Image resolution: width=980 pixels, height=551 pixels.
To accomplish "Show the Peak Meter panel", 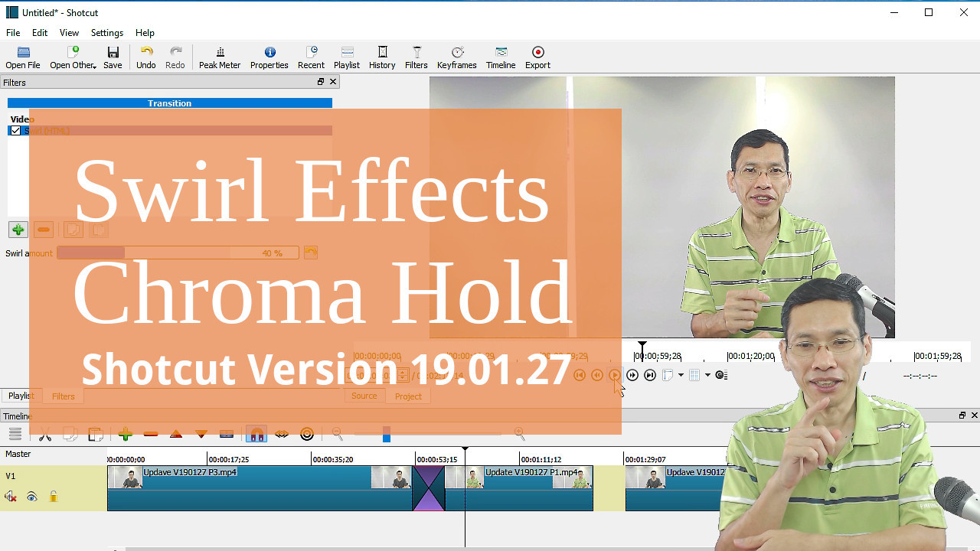I will click(x=220, y=57).
